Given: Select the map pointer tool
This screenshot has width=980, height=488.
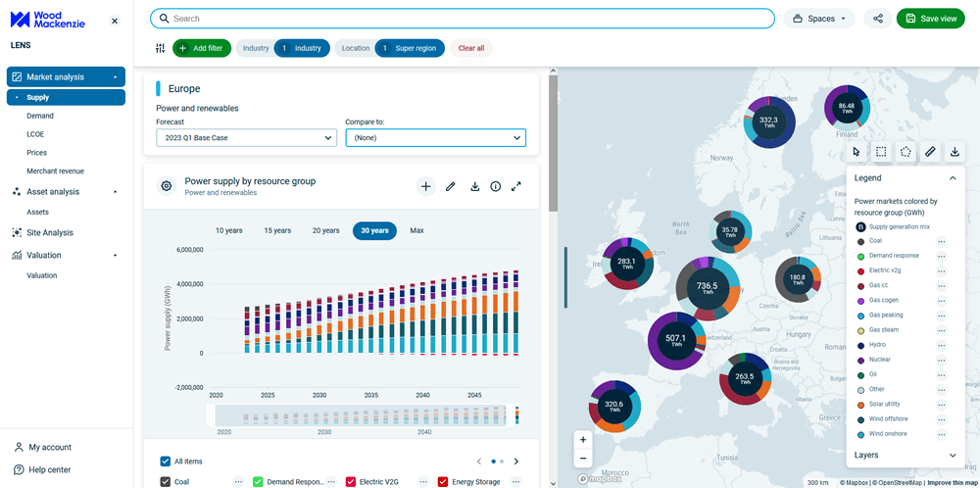Looking at the screenshot, I should (x=857, y=152).
